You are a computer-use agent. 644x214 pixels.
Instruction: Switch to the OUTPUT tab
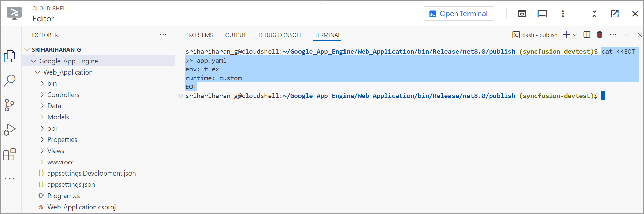point(235,35)
